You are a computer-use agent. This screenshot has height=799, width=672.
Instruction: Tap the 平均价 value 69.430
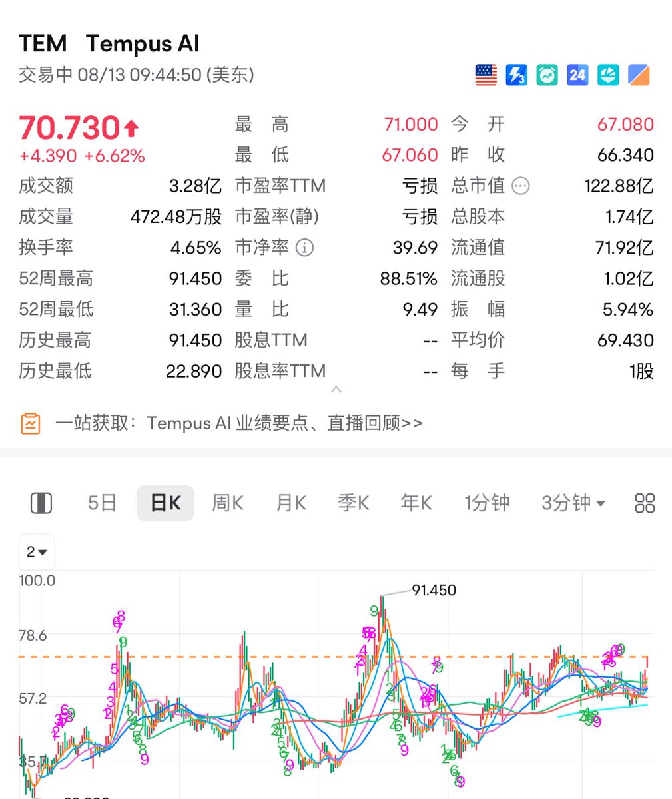(x=625, y=340)
